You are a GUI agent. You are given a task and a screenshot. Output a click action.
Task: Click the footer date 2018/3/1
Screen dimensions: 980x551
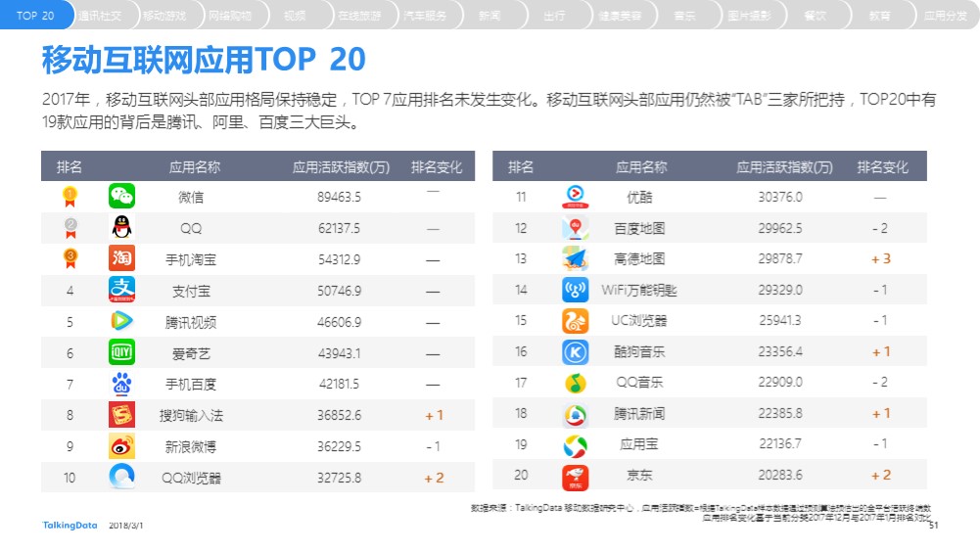[x=125, y=526]
